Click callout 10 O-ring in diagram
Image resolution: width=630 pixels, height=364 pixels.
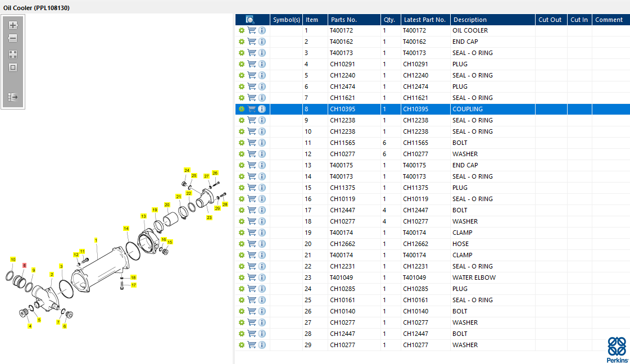click(x=13, y=260)
